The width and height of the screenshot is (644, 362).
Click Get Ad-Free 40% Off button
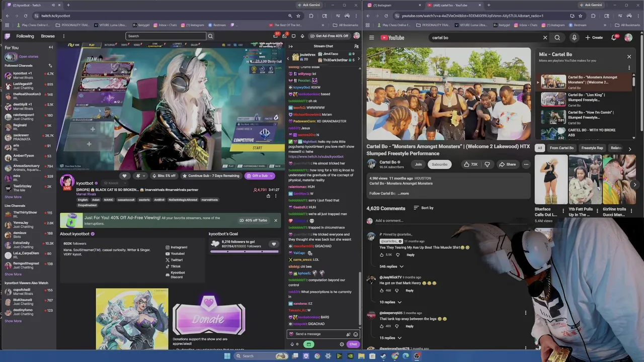click(x=329, y=36)
